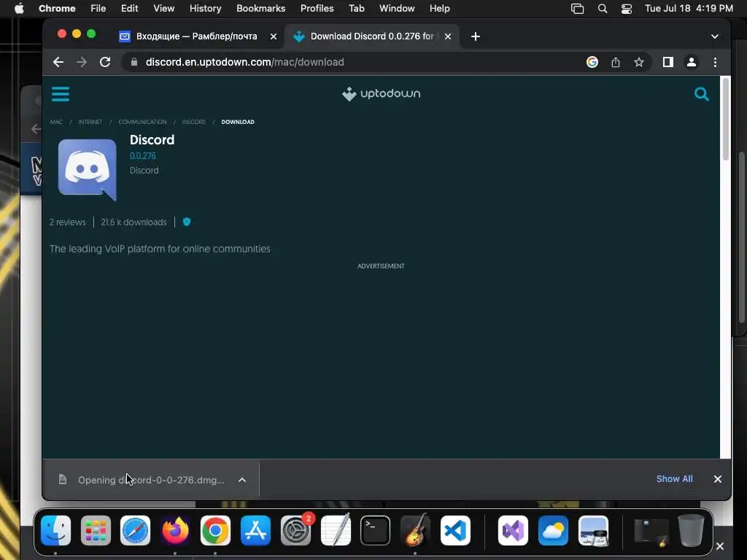Screen dimensions: 747x560
Task: Click the lock icon in address bar
Action: [x=134, y=62]
